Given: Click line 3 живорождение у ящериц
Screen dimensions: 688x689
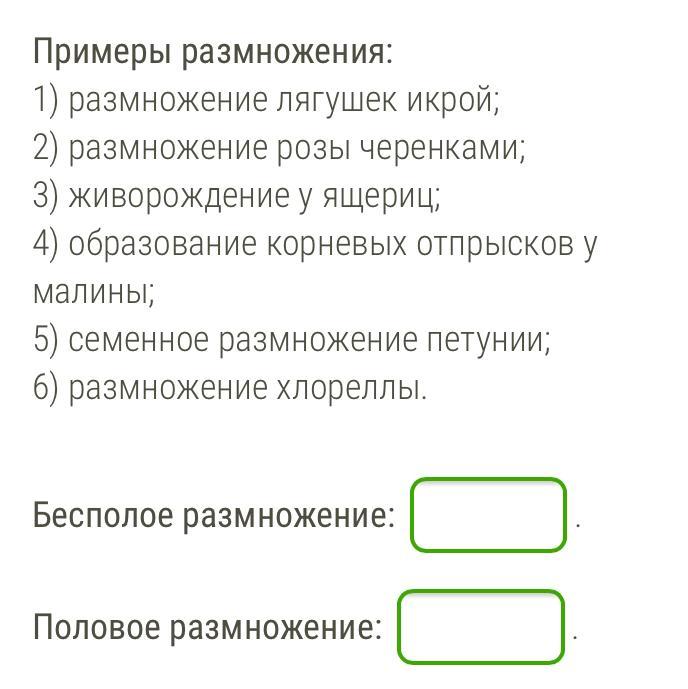Looking at the screenshot, I should [x=236, y=196].
